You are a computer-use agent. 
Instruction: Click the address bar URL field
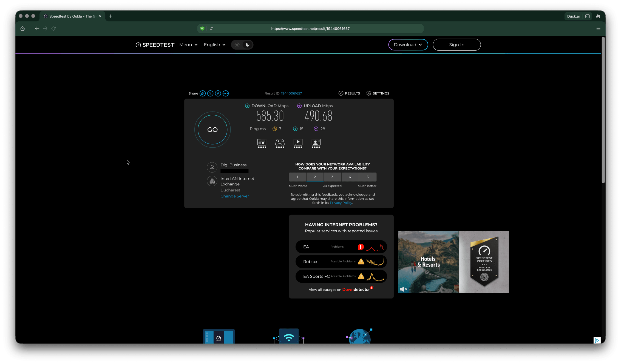(x=310, y=28)
